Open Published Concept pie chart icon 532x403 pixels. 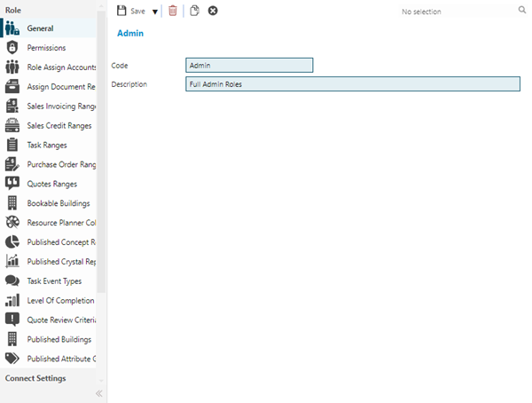[x=12, y=242]
